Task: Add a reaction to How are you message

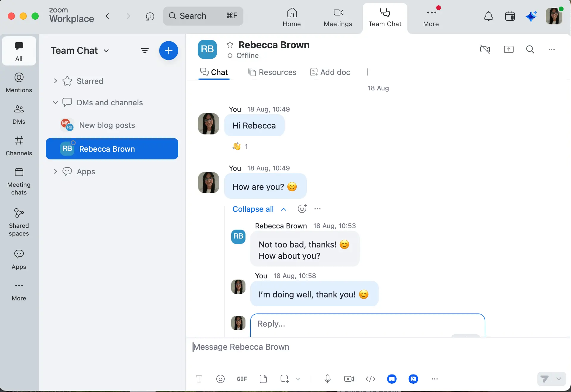Action: (302, 209)
